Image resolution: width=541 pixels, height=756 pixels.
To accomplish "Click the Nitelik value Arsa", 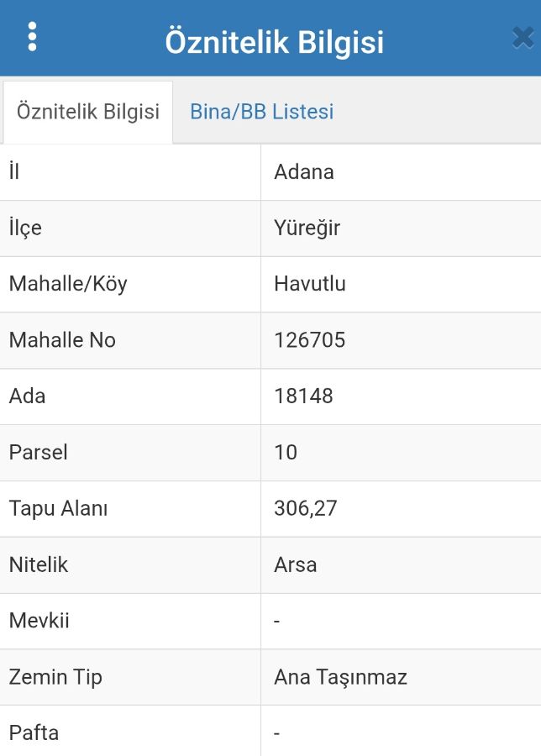I will click(x=296, y=564).
